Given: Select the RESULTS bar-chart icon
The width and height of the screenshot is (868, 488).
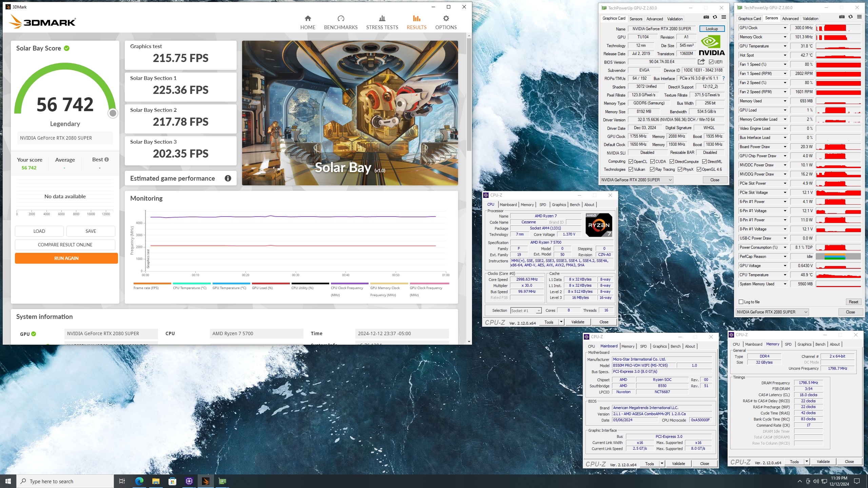Looking at the screenshot, I should pyautogui.click(x=417, y=18).
